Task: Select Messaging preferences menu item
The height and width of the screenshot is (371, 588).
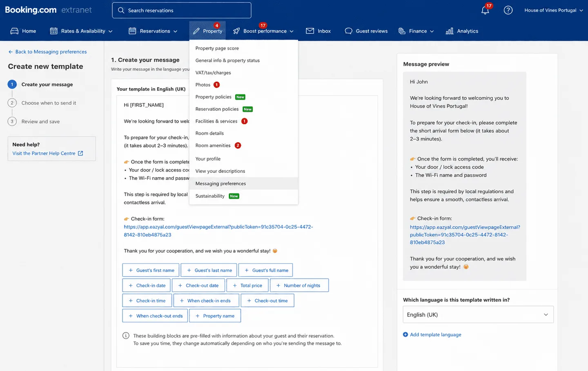Action: (x=244, y=183)
